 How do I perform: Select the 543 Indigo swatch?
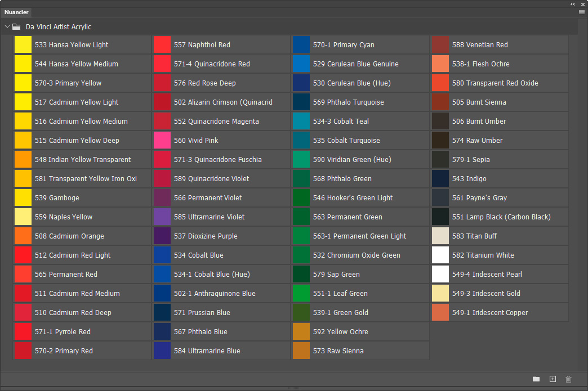coord(500,179)
